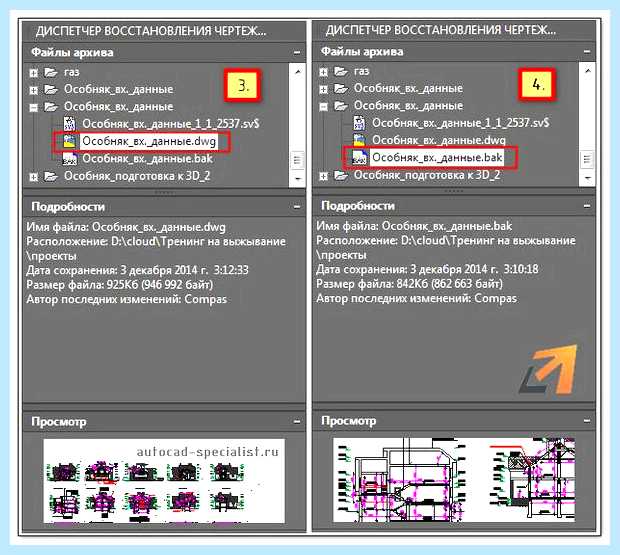Viewport: 620px width, 555px height.
Task: Click the 'Имя файла: Особняк_вх._данные.dwg' detail line
Action: [x=126, y=227]
